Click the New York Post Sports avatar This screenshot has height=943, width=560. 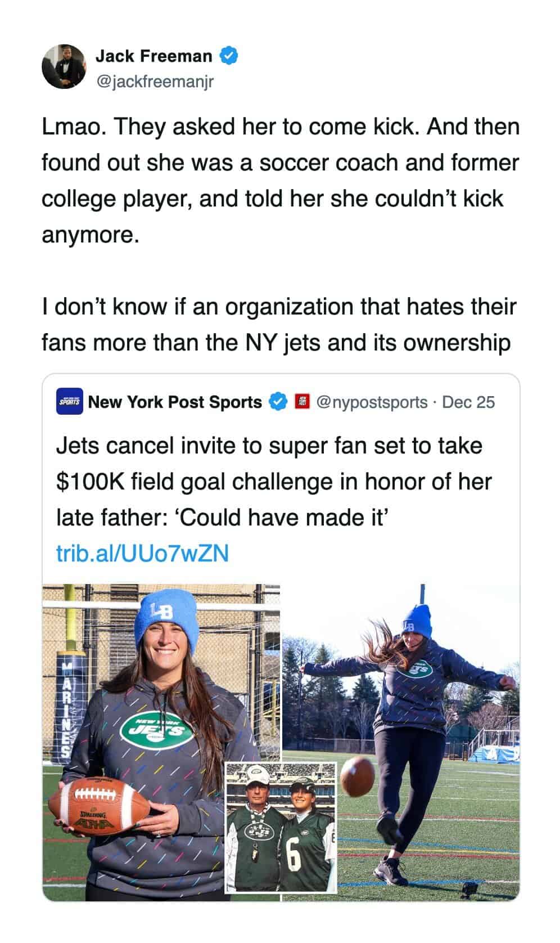[x=70, y=402]
